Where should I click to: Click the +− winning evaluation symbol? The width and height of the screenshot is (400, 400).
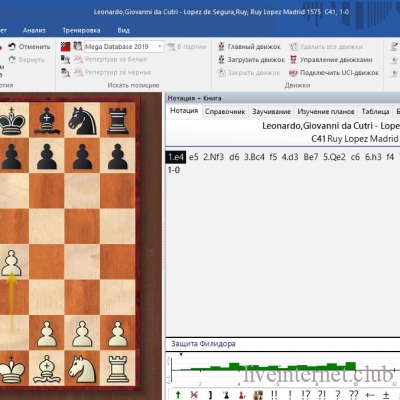coord(370,395)
